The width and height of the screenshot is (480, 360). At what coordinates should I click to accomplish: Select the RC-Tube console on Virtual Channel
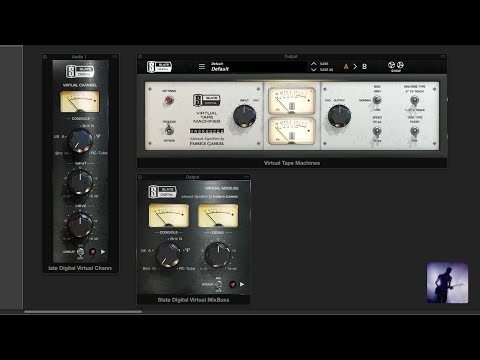99,153
